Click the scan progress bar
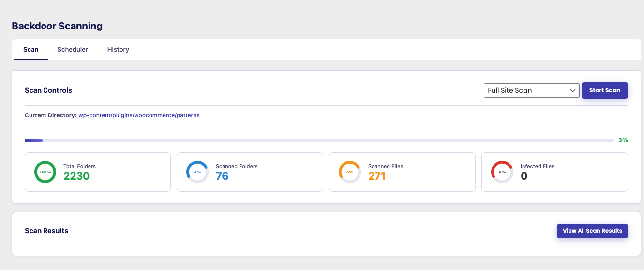This screenshot has height=270, width=644. [x=319, y=141]
